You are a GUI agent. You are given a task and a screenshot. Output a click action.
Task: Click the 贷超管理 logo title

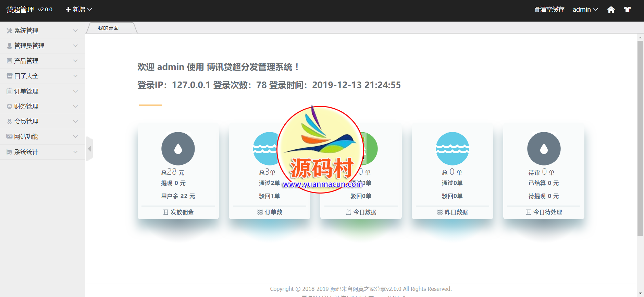point(20,10)
